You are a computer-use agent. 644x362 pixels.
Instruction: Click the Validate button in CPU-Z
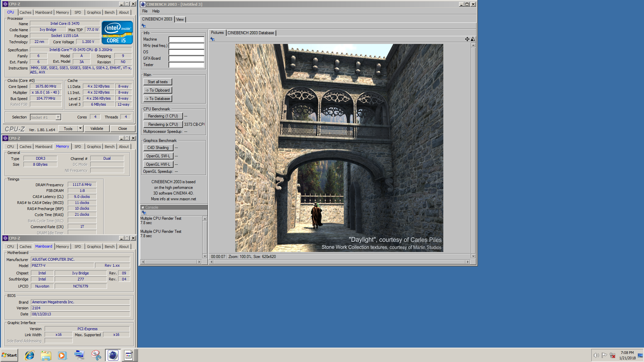[x=97, y=128]
